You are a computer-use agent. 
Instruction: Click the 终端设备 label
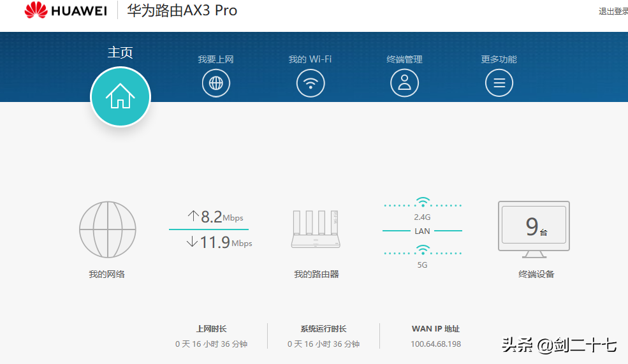(x=536, y=274)
